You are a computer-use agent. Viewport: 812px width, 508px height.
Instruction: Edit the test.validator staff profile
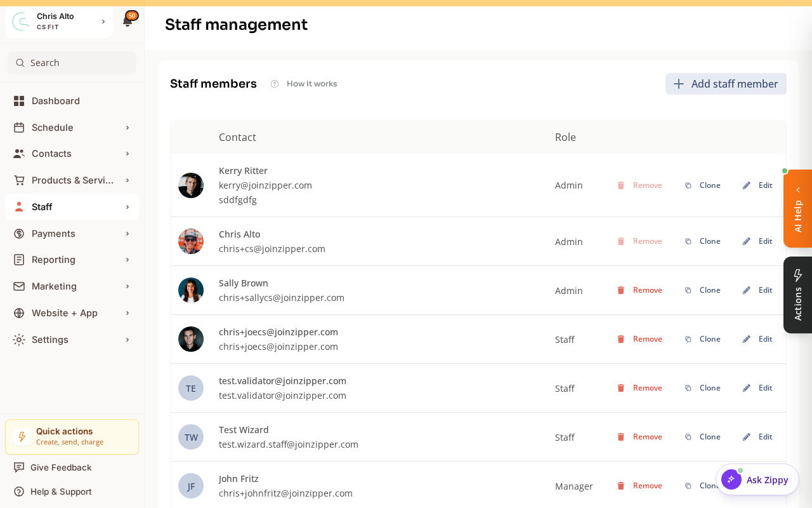757,388
